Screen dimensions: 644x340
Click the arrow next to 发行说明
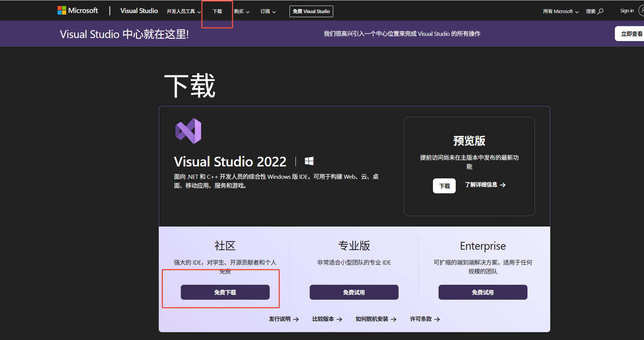296,319
